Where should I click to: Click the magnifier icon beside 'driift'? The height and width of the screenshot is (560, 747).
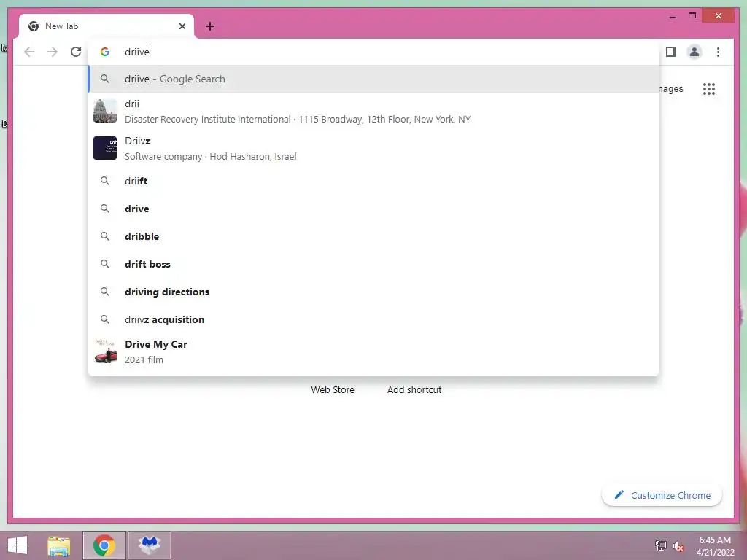tap(105, 181)
